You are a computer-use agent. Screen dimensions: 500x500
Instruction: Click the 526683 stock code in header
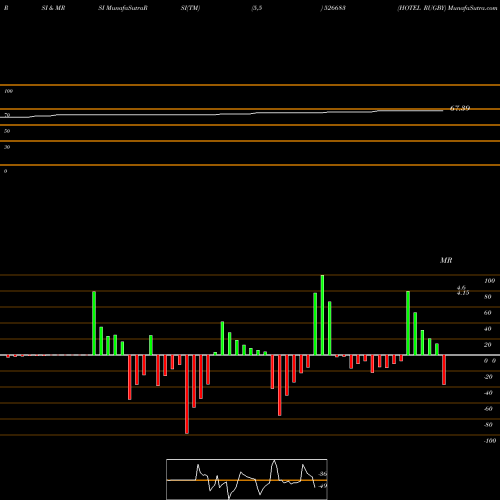[333, 8]
